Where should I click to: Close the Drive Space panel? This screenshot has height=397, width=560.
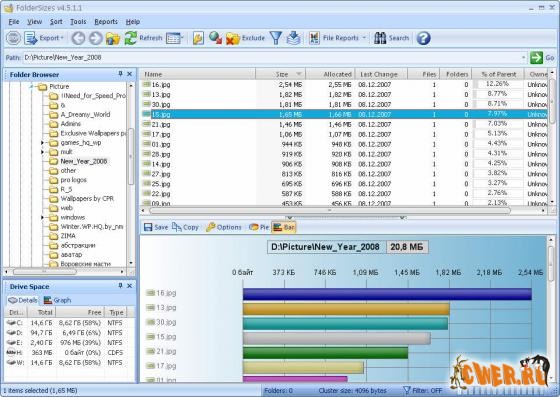(x=129, y=286)
